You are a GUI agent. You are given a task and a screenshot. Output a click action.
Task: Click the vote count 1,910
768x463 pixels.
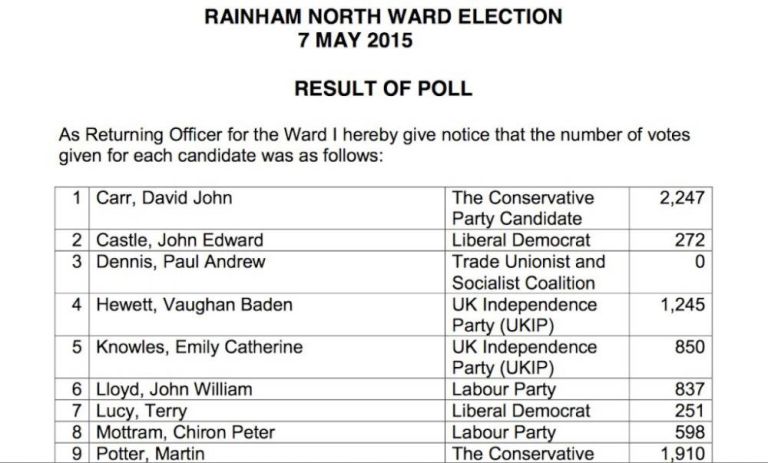682,454
